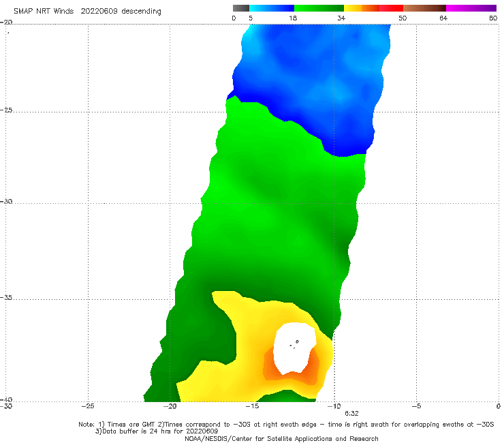Click the longitude axis label '-15'
The width and height of the screenshot is (504, 443).
click(x=252, y=406)
